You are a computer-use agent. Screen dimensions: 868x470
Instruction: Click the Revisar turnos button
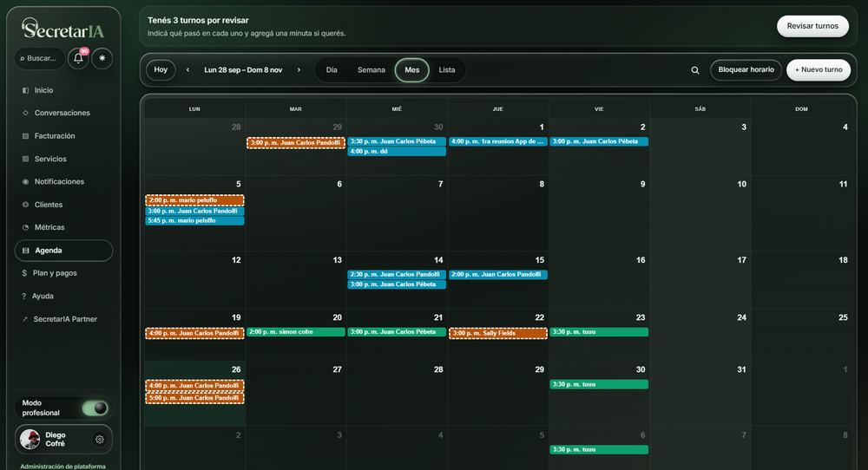pyautogui.click(x=812, y=26)
